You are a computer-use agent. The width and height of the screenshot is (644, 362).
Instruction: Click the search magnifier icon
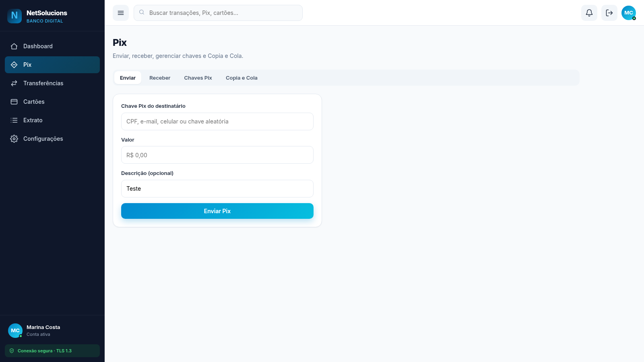[x=142, y=12]
